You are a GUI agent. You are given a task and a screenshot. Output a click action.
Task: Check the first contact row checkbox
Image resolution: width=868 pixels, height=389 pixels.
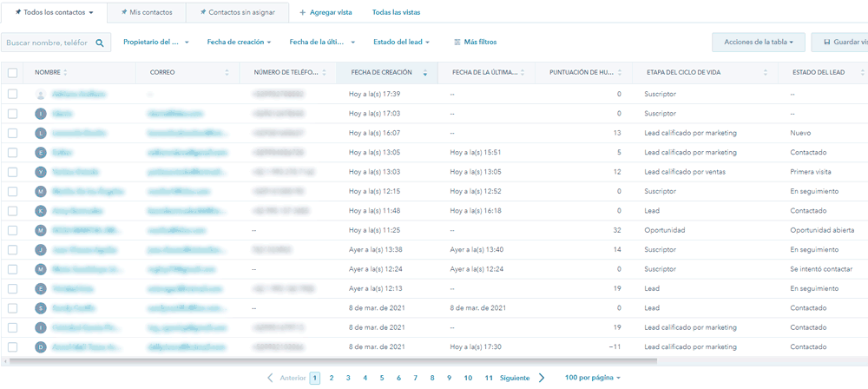tap(12, 93)
